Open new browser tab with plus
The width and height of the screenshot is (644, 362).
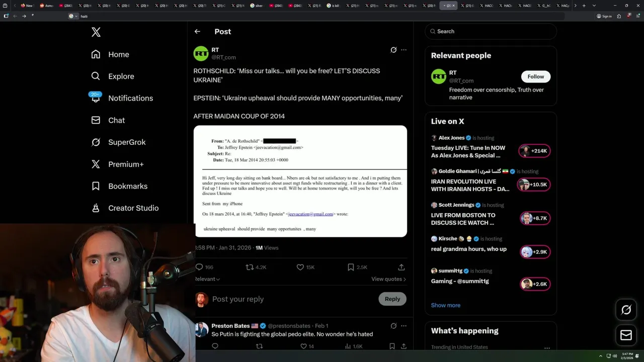tap(584, 6)
